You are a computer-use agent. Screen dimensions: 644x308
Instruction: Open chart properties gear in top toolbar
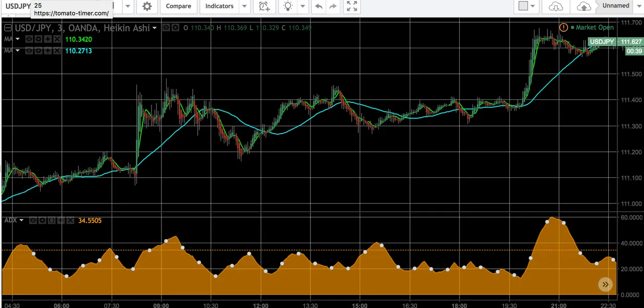147,7
